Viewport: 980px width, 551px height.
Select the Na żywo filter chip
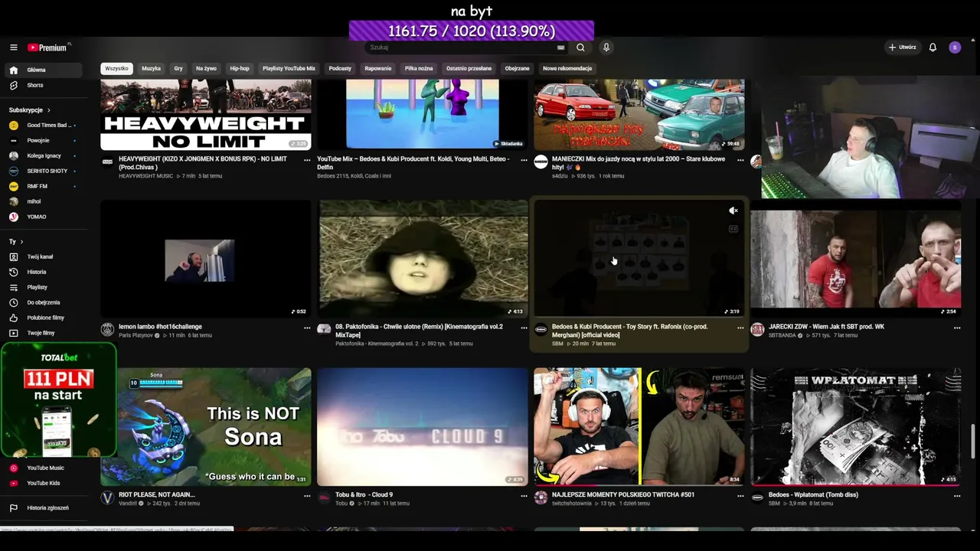206,68
